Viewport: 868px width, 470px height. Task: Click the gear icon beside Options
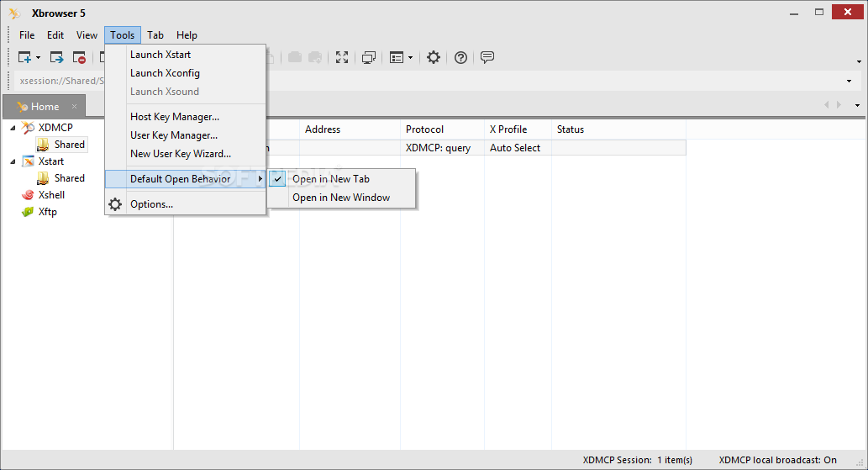(x=115, y=204)
